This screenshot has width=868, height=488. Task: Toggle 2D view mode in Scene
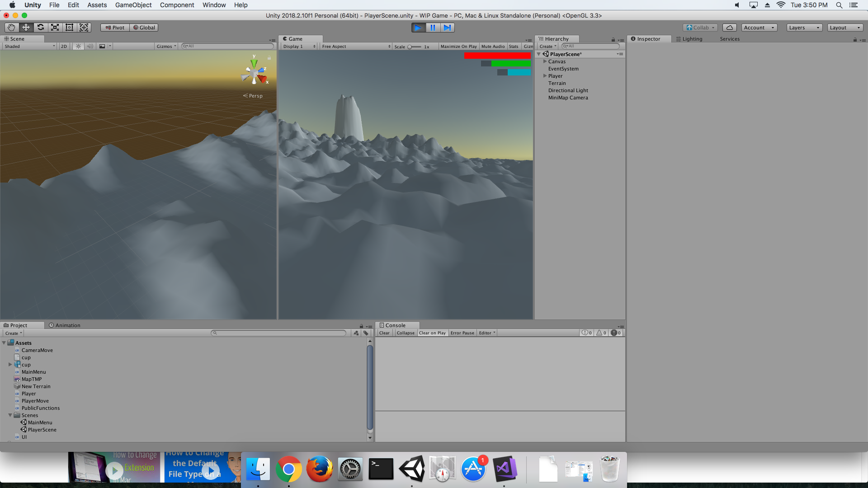(64, 47)
